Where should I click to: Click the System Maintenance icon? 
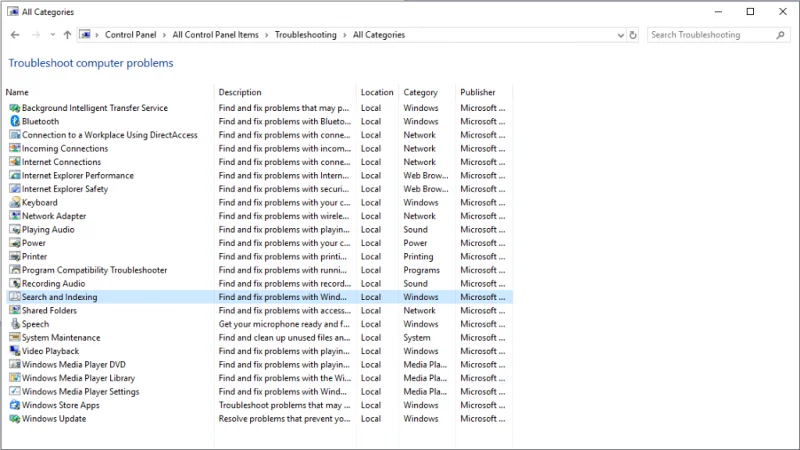pyautogui.click(x=15, y=337)
